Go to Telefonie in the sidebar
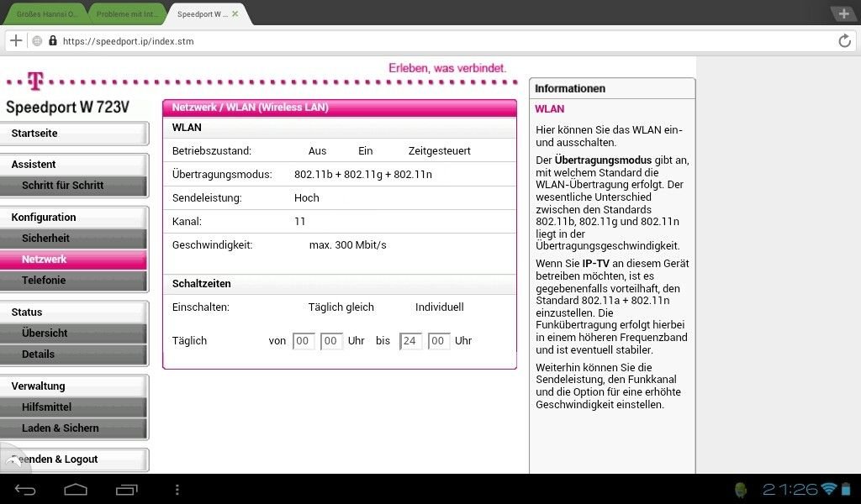 point(74,280)
